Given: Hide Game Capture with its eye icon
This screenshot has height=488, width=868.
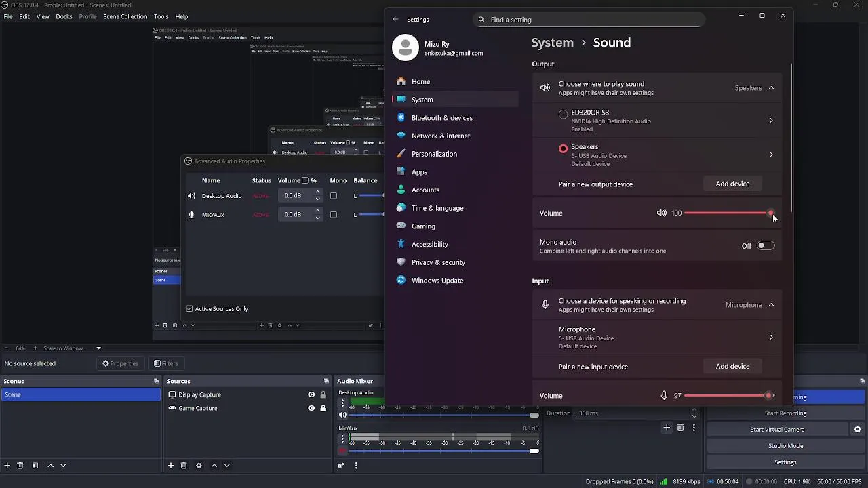Looking at the screenshot, I should pyautogui.click(x=311, y=408).
